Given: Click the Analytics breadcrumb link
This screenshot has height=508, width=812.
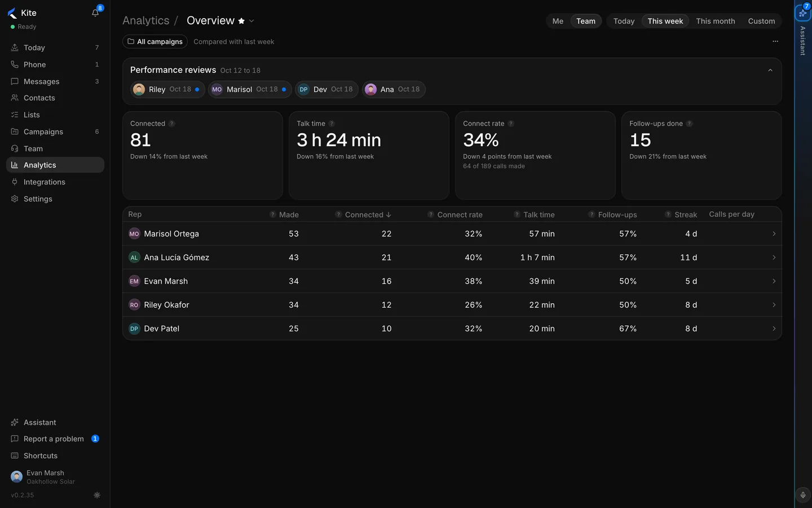Looking at the screenshot, I should pyautogui.click(x=145, y=21).
